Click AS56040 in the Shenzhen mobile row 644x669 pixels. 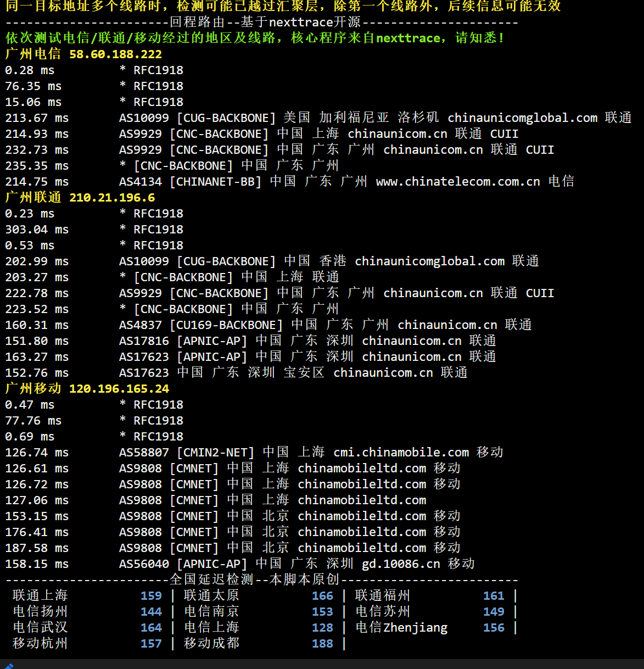click(144, 564)
